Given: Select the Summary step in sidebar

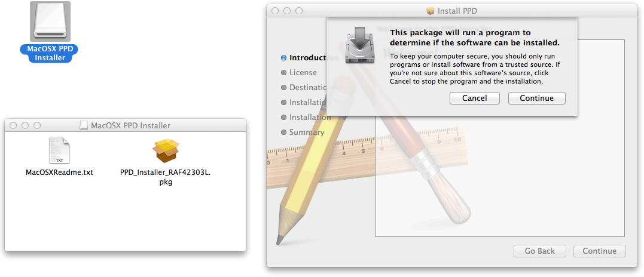Looking at the screenshot, I should tap(303, 133).
